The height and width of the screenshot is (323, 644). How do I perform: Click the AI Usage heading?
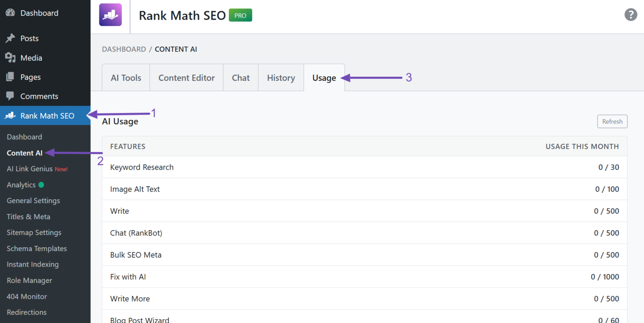click(x=120, y=121)
